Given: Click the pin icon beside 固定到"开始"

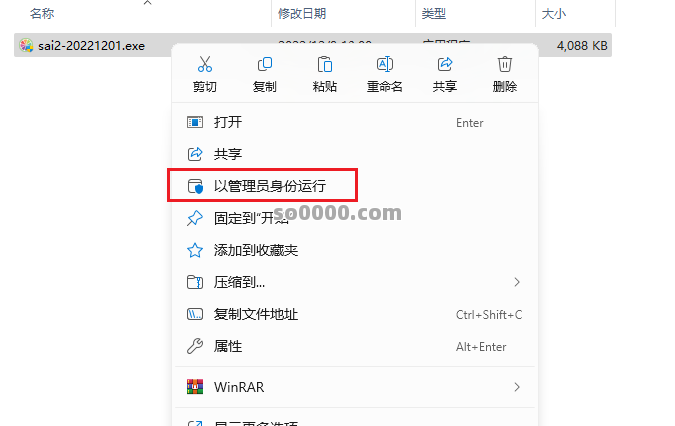Looking at the screenshot, I should click(195, 218).
